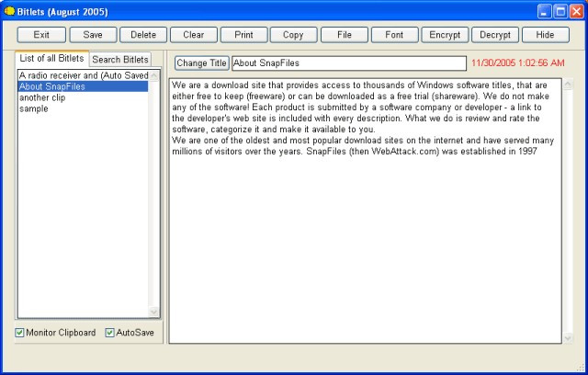
Task: Click the text area scrollbar down arrow
Action: pos(568,338)
